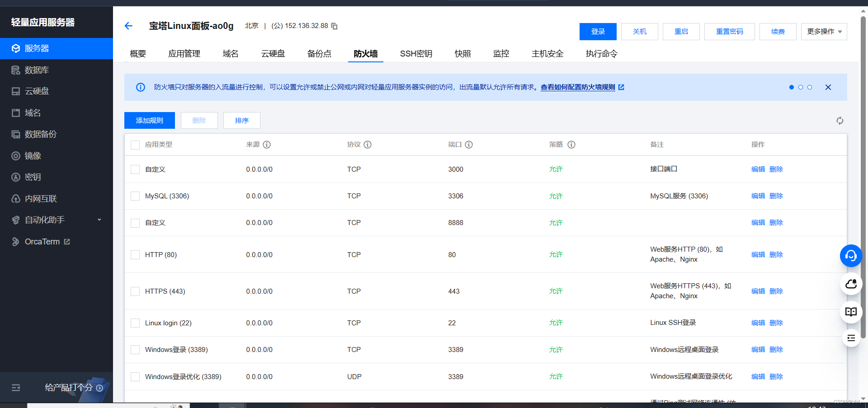This screenshot has height=408, width=868.
Task: Open 内网互联 in the sidebar
Action: click(57, 199)
